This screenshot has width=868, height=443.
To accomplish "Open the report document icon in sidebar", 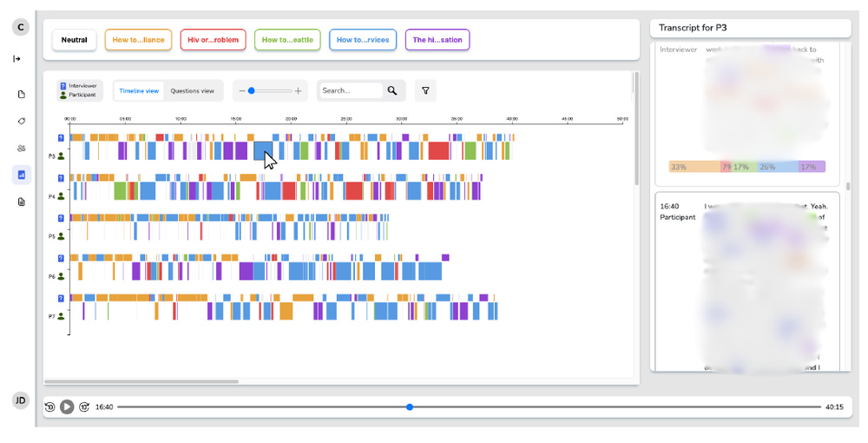I will coord(22,202).
